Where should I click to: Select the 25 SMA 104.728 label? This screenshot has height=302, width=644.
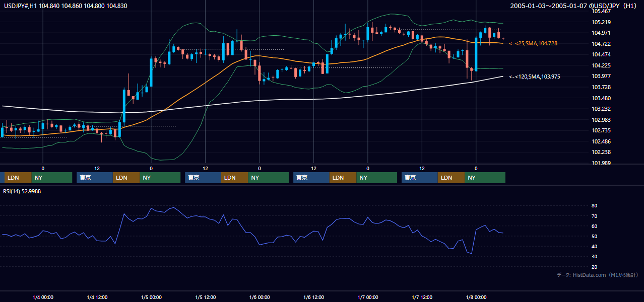pos(533,44)
